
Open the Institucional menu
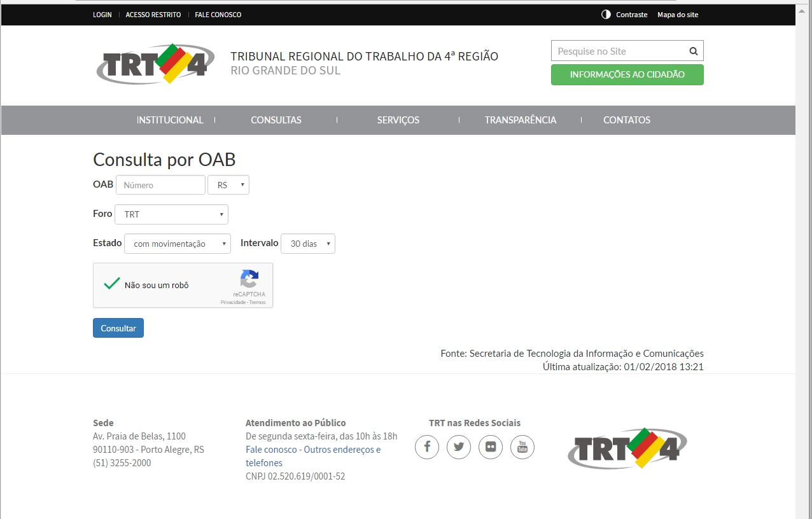[x=170, y=120]
